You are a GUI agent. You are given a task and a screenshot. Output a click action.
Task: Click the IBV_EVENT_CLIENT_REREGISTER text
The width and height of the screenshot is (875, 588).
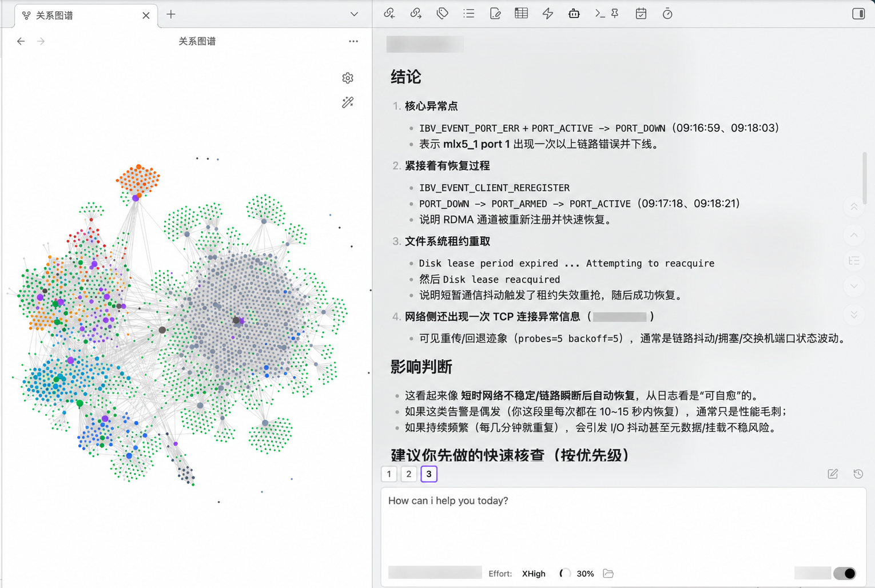coord(494,188)
